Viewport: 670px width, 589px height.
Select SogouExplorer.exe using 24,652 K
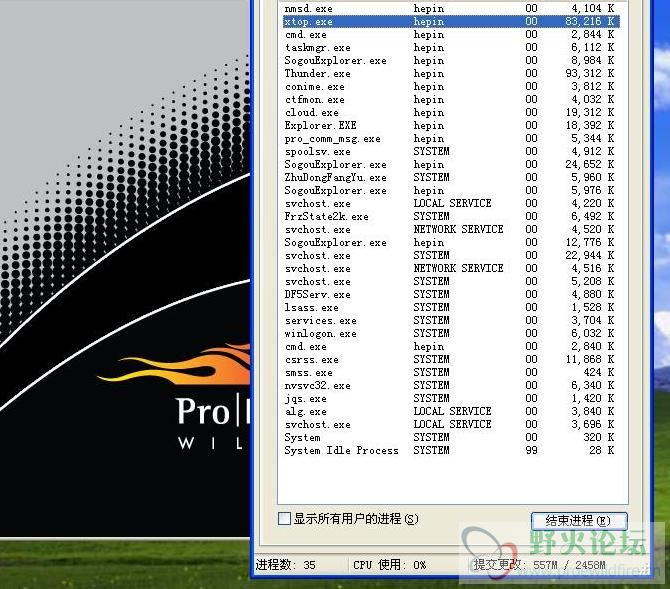451,165
